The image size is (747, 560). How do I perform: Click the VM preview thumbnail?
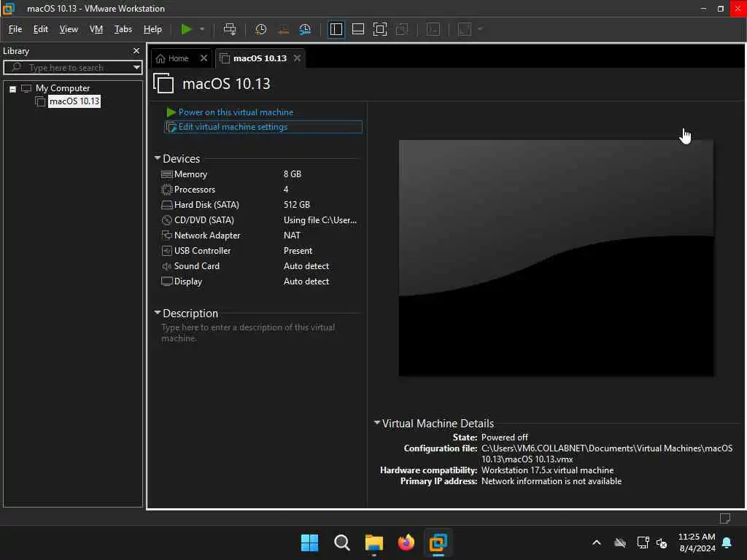[556, 257]
